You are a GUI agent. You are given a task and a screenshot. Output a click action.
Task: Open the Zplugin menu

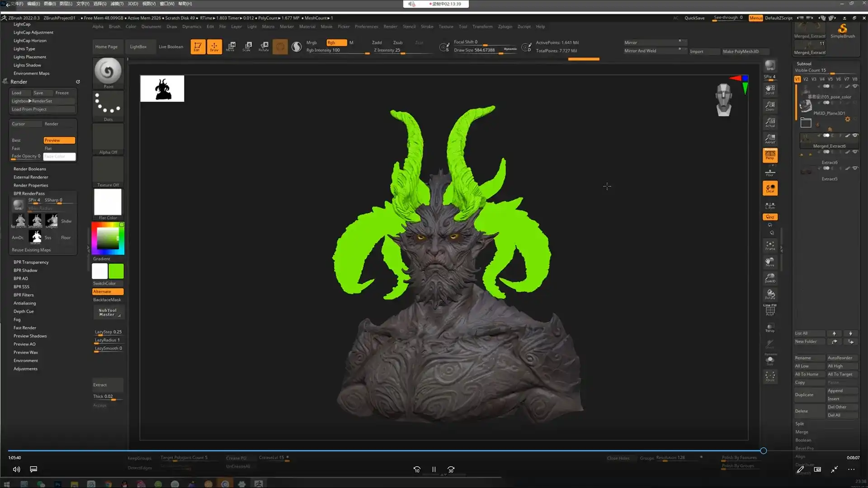[x=505, y=27]
